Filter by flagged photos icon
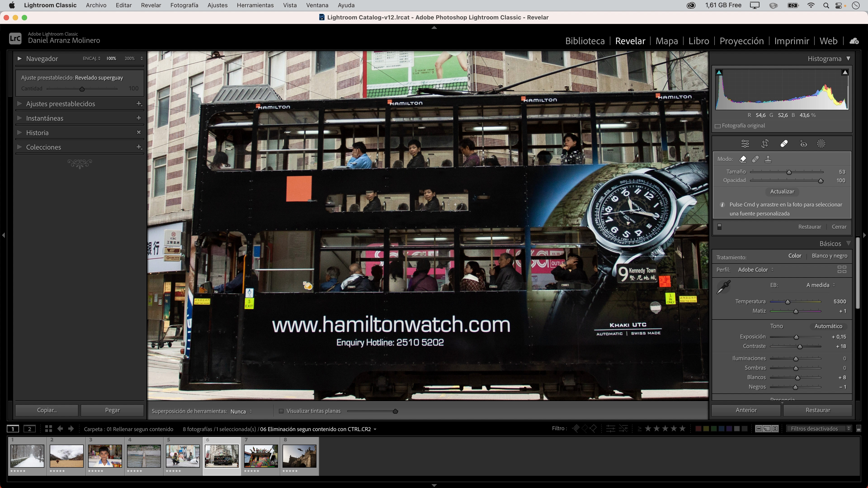Viewport: 868px width, 488px height. coord(576,429)
